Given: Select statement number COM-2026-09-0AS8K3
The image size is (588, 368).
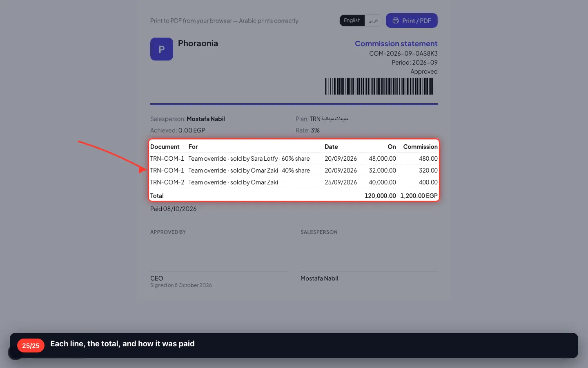Looking at the screenshot, I should click(403, 54).
